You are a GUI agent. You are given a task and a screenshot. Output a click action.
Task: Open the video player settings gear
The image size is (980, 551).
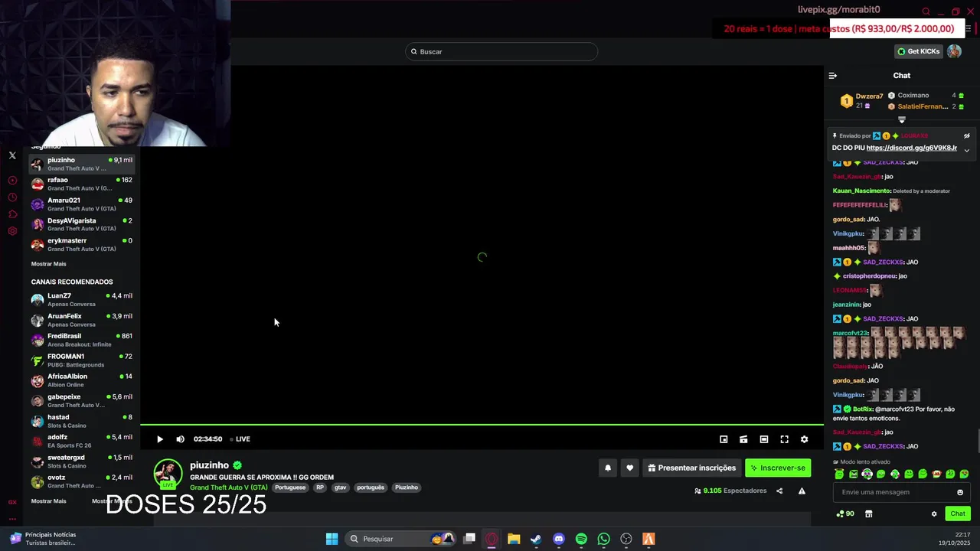point(804,439)
